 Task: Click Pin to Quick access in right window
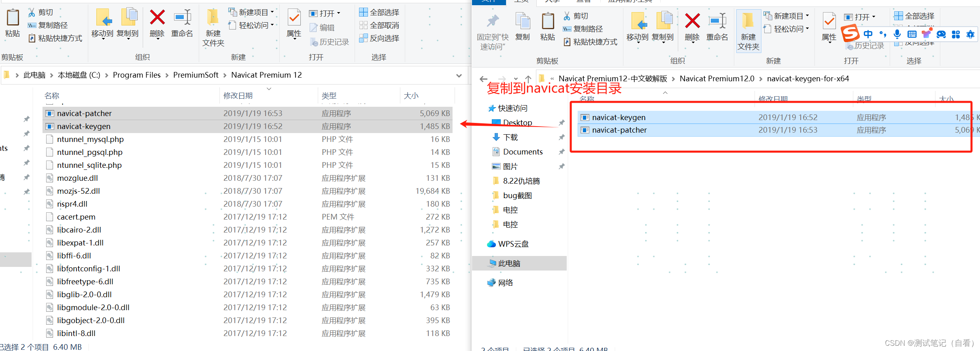(493, 31)
